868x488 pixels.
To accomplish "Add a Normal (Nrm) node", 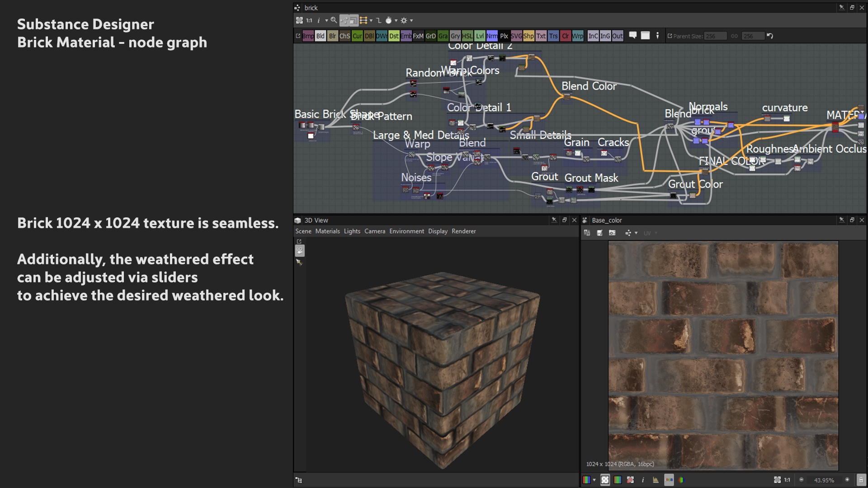I will 492,36.
